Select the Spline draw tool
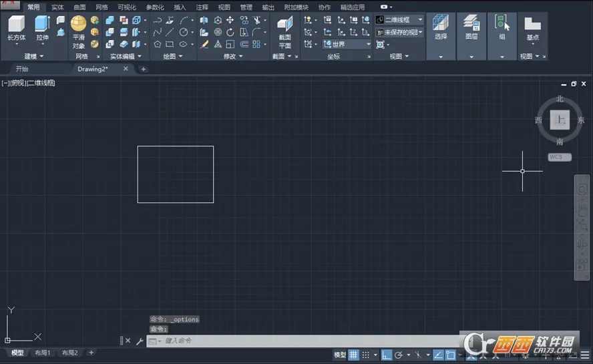Viewport: 593px width, 364px height. pyautogui.click(x=158, y=32)
